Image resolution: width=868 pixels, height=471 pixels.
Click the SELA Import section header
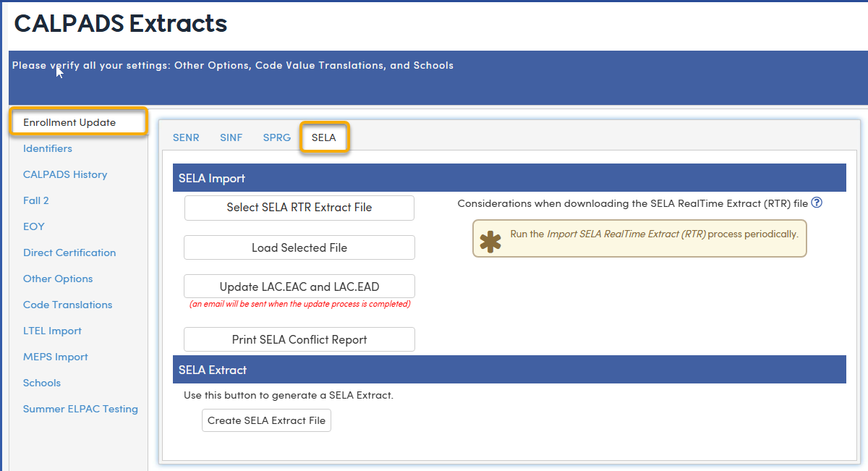pos(509,178)
